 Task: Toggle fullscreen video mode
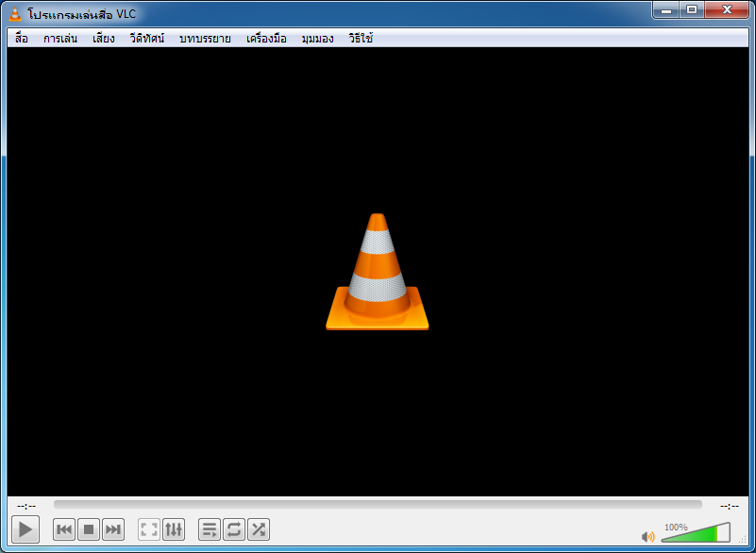[x=149, y=529]
